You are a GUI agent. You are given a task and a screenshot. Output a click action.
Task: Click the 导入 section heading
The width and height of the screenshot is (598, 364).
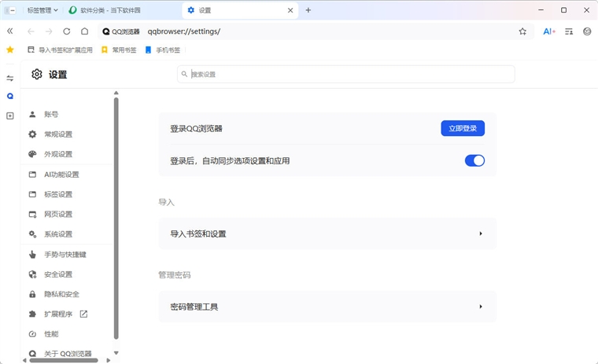tap(166, 202)
